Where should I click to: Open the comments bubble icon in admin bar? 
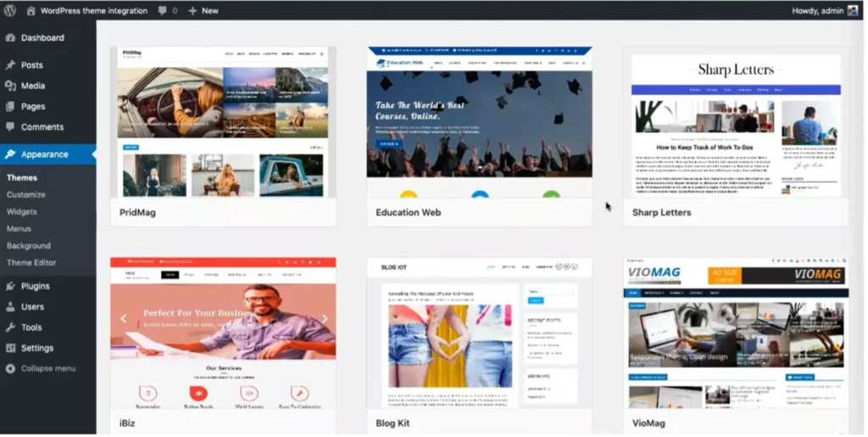click(x=162, y=10)
